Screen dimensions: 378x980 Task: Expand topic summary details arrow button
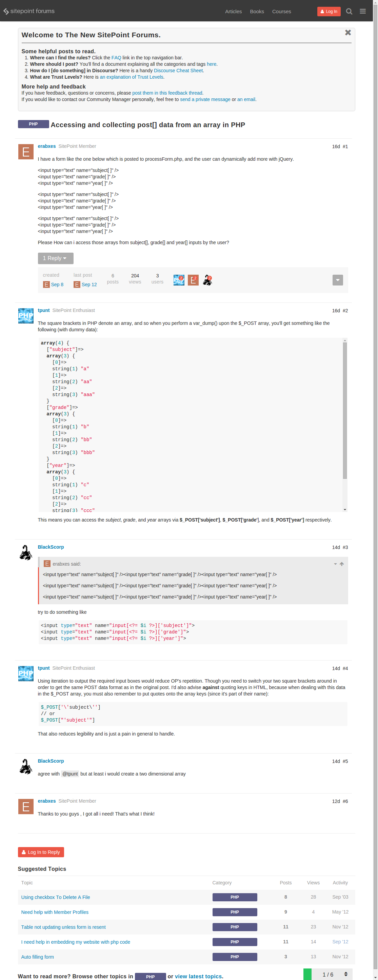(337, 280)
